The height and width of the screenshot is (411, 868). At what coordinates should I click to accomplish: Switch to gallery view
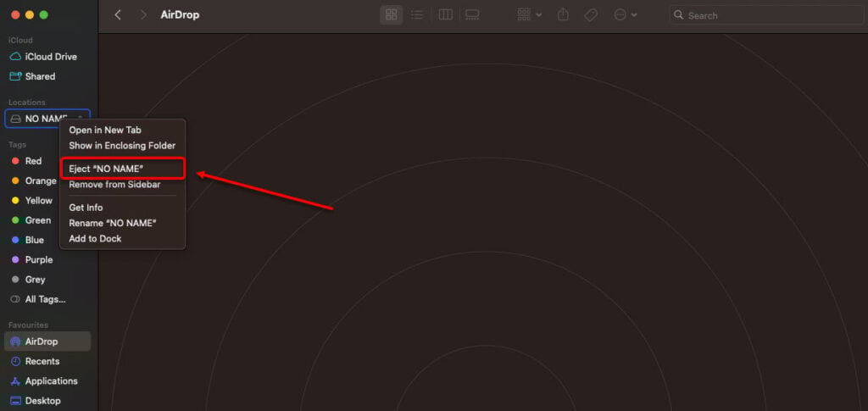(472, 15)
